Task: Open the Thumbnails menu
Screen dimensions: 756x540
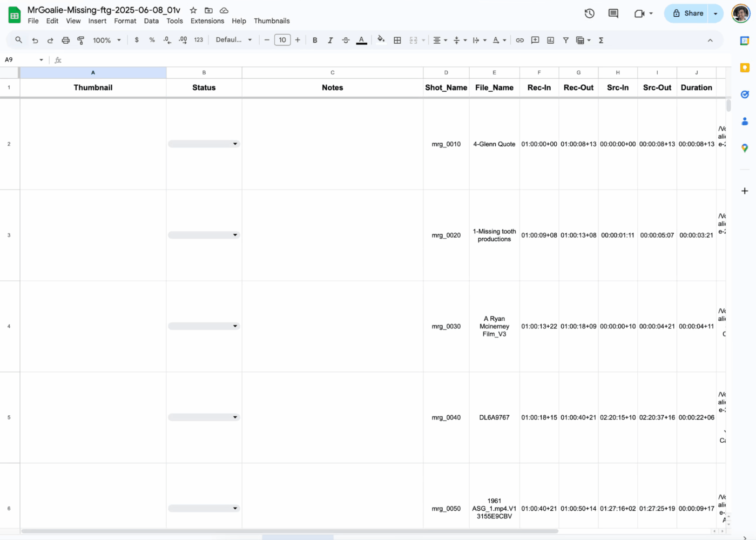Action: click(x=272, y=21)
